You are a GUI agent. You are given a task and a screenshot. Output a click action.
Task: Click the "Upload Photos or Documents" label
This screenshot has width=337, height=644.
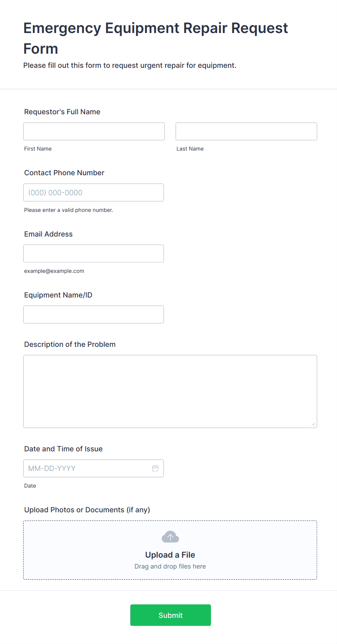[x=87, y=510]
